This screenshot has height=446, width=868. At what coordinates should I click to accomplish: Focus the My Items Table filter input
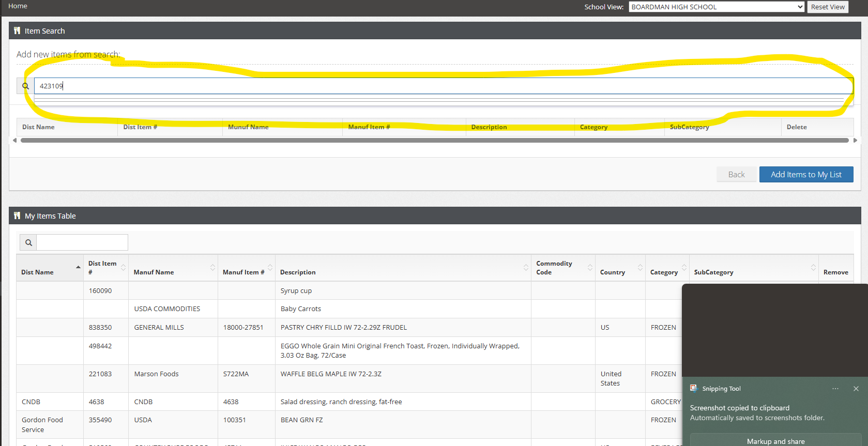pos(82,242)
